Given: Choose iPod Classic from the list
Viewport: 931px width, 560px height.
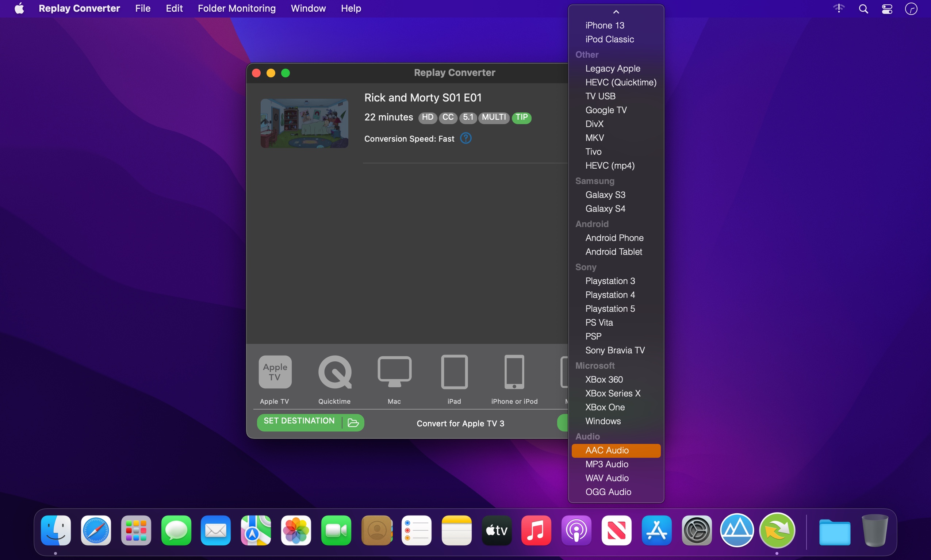Looking at the screenshot, I should [616, 39].
